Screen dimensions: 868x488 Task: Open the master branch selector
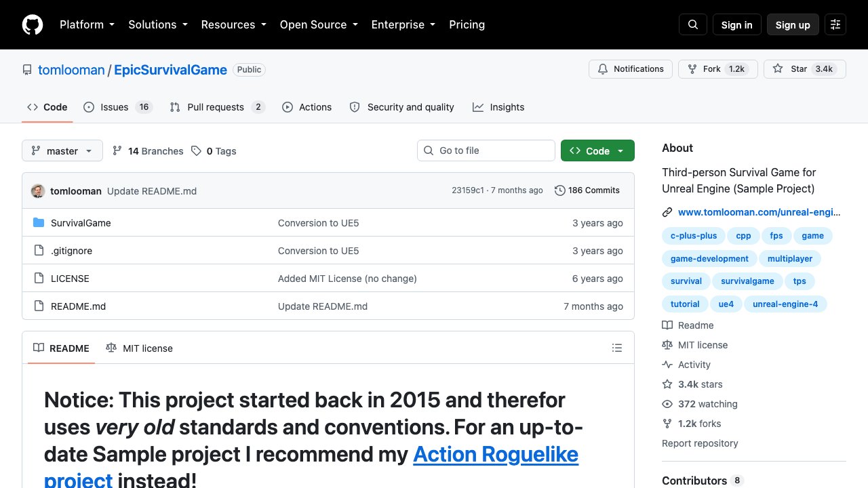(62, 150)
